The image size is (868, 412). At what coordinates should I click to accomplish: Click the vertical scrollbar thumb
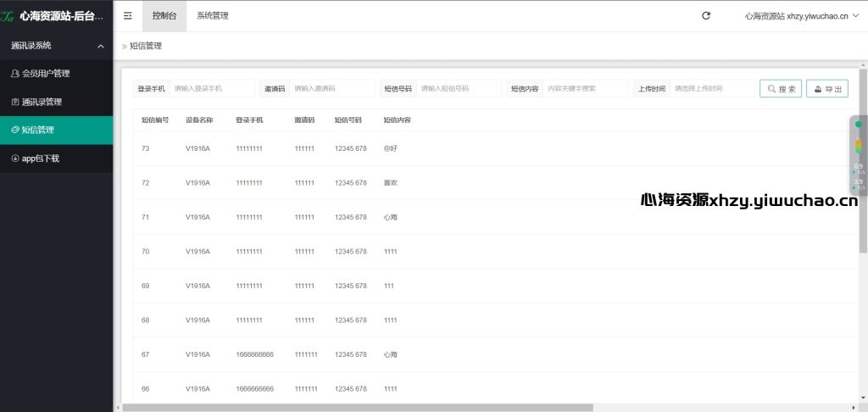click(x=863, y=160)
